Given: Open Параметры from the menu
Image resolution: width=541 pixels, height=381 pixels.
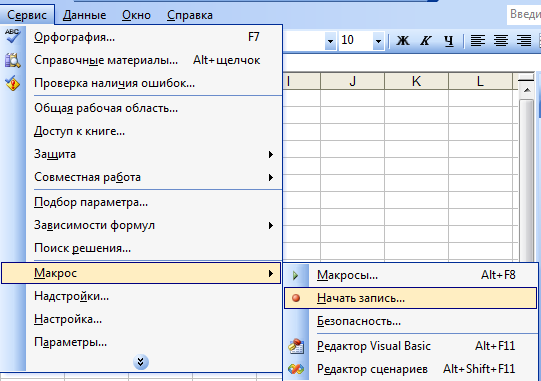Looking at the screenshot, I should click(70, 342).
